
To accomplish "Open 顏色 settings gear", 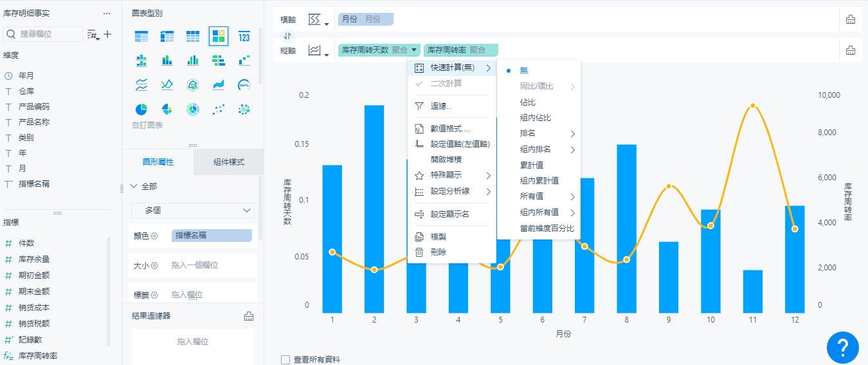I will pos(154,236).
